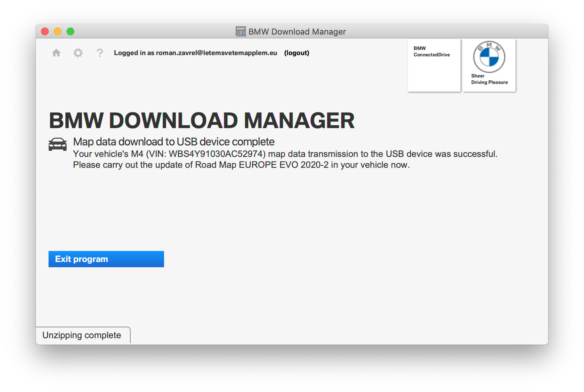
Task: Click the 'Map data download to USB device complete' heading
Action: click(174, 142)
